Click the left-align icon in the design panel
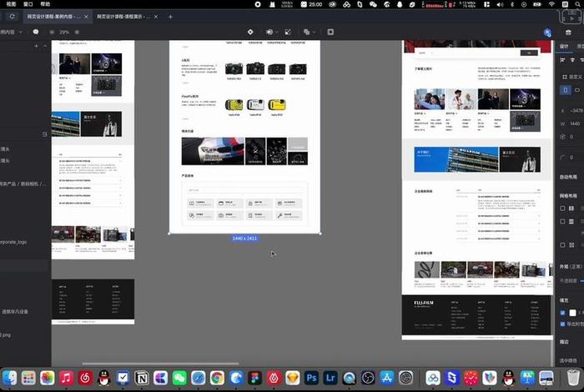Viewport: 584px width, 392px height. tap(562, 60)
